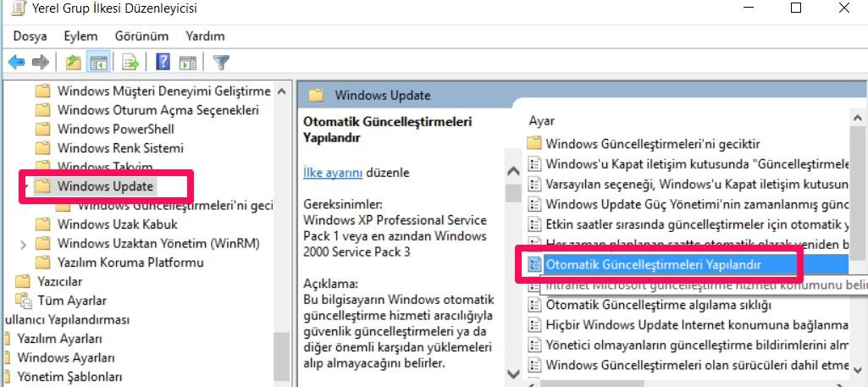
Task: Open the Görünüm menu
Action: [x=142, y=36]
